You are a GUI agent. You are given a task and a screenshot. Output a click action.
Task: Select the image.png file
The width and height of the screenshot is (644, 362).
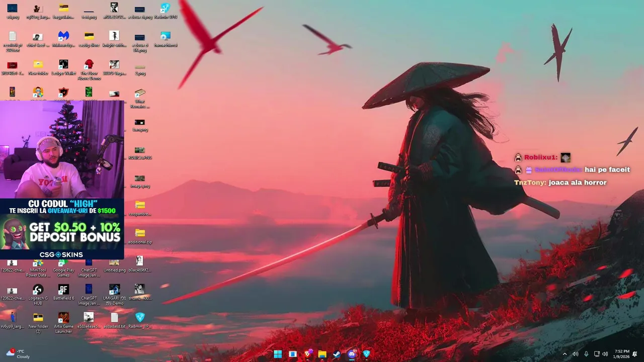tap(140, 181)
